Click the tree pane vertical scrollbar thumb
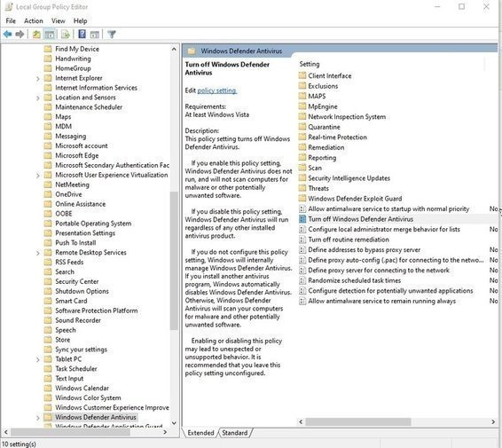 point(174,261)
